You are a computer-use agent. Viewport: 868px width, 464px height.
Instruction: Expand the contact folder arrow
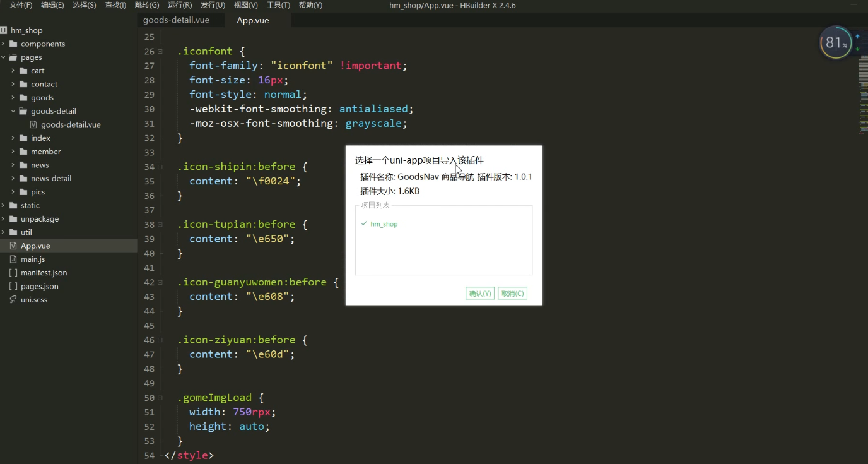coord(13,84)
